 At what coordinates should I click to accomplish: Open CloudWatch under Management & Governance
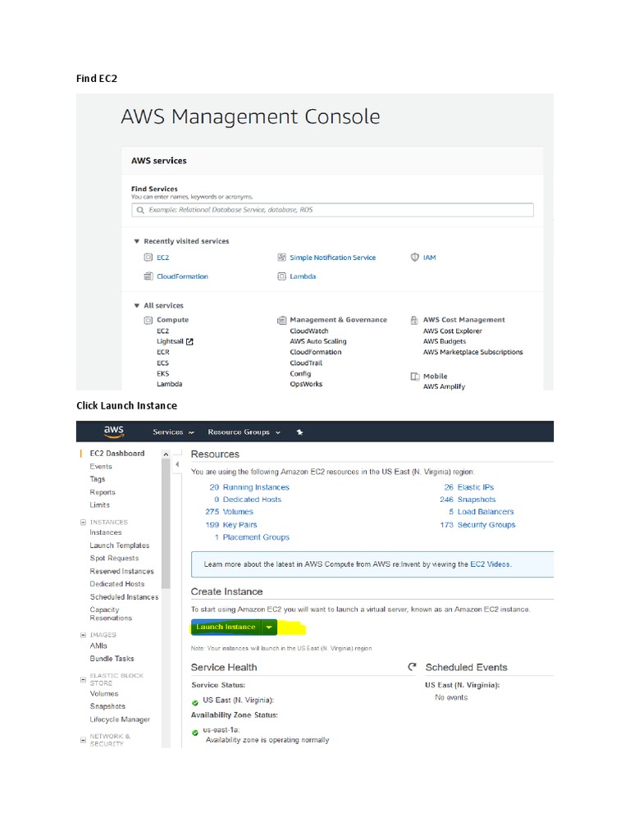309,331
